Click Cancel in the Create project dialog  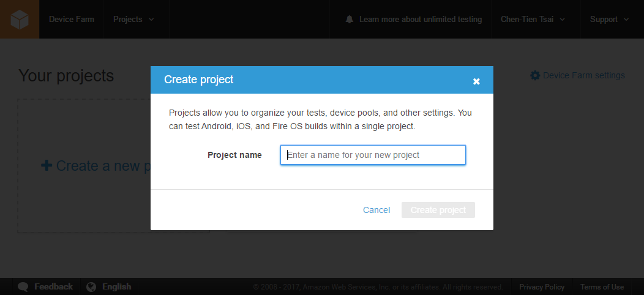376,210
